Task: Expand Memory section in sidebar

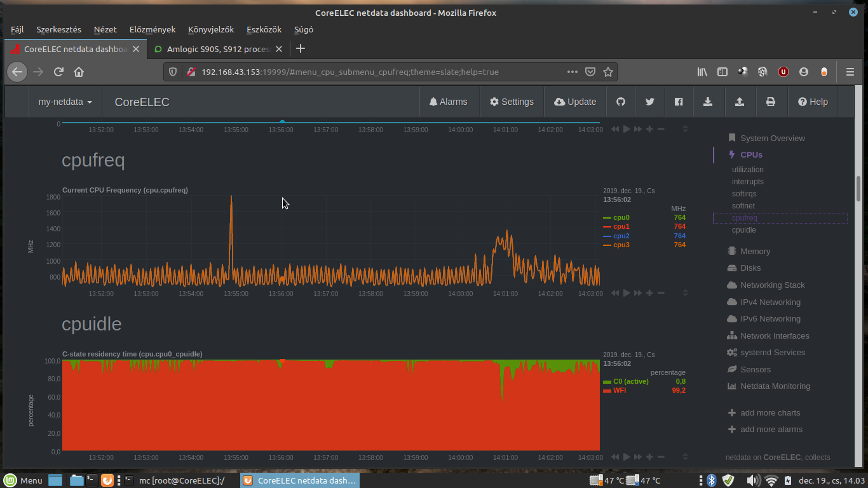Action: [x=755, y=251]
